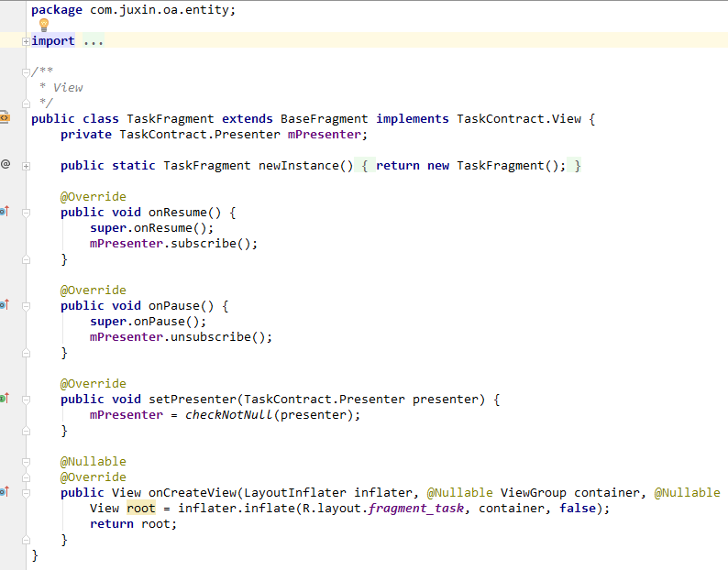
Task: Click the fold marker beside onCreateView's @Override
Action: [26, 477]
